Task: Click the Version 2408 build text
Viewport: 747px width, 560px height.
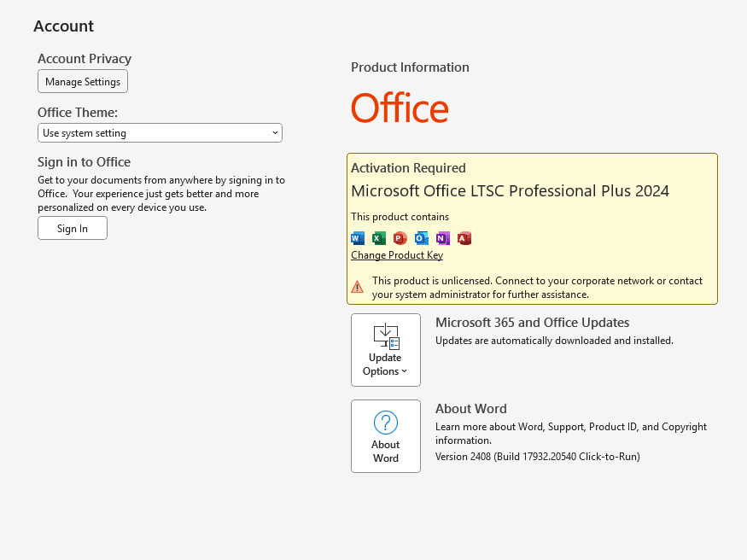Action: pos(537,457)
